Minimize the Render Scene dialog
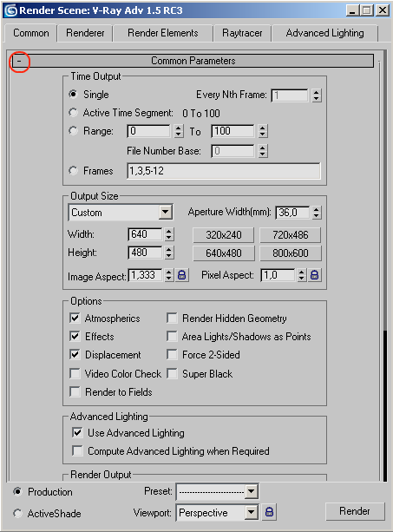The width and height of the screenshot is (393, 532). coord(352,10)
